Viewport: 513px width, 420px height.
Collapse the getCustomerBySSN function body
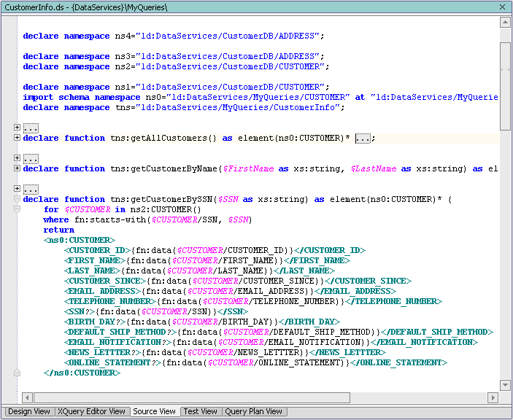[x=17, y=199]
